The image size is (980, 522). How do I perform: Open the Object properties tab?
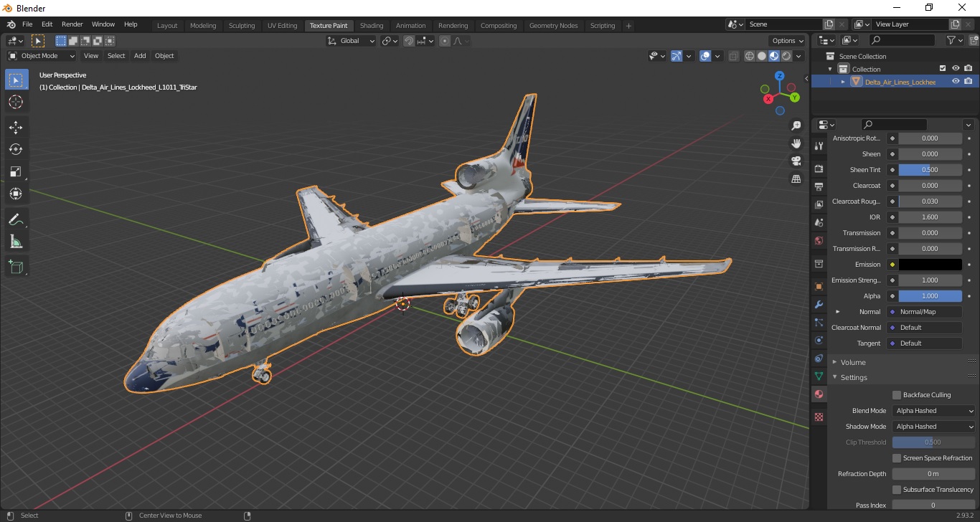point(819,286)
